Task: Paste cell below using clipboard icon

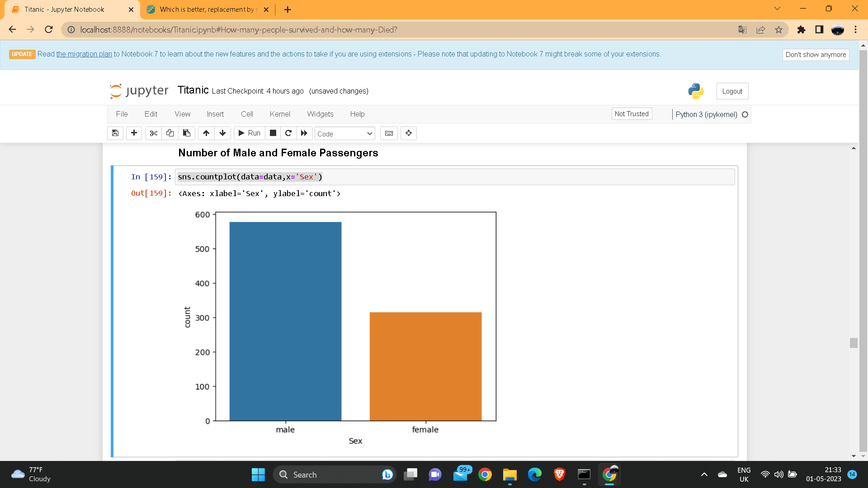Action: pyautogui.click(x=186, y=133)
